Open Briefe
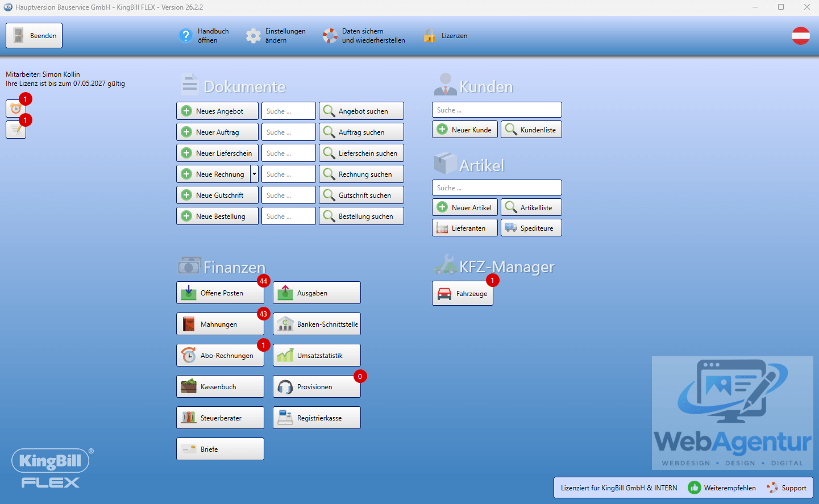This screenshot has width=819, height=504. 220,449
